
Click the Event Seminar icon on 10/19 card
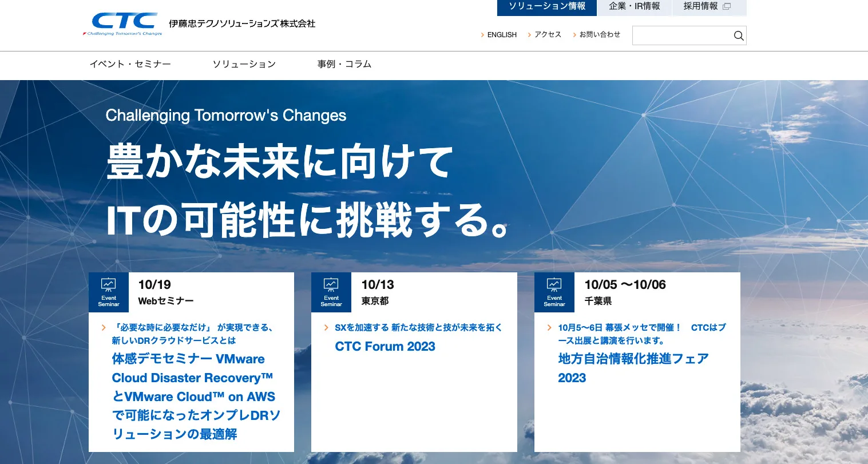109,292
